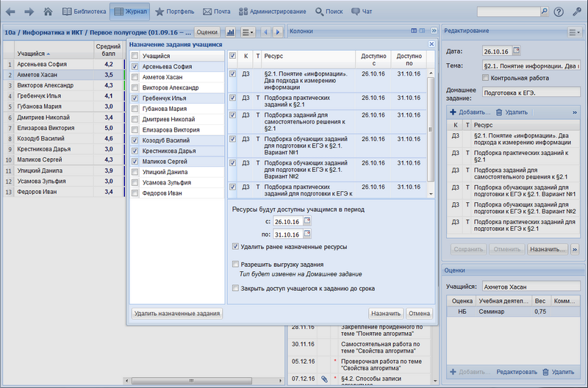Viewport: 588px width, 388px height.
Task: Toggle the Контрольная работа checkbox
Action: pos(486,77)
